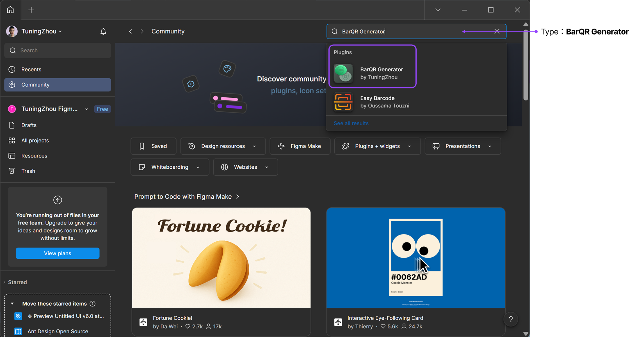Open Fortune Cookie thumbnail
This screenshot has width=644, height=337.
(221, 258)
